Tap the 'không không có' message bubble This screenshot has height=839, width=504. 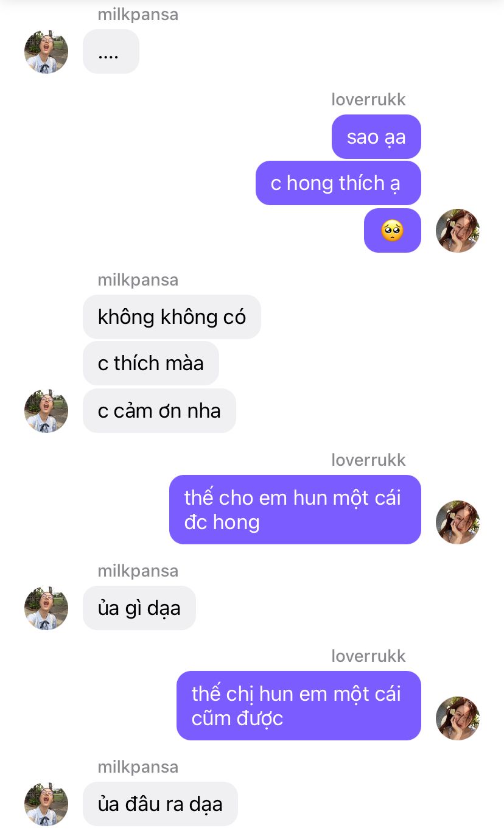(x=172, y=317)
